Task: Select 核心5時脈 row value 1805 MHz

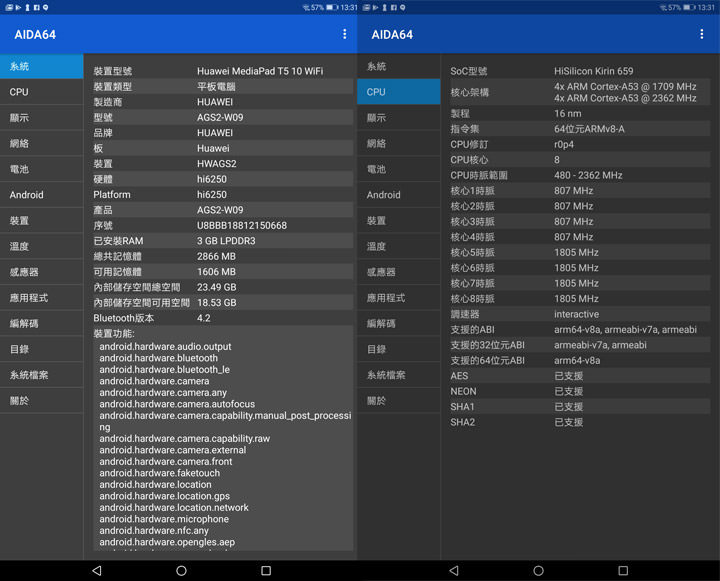Action: [576, 253]
